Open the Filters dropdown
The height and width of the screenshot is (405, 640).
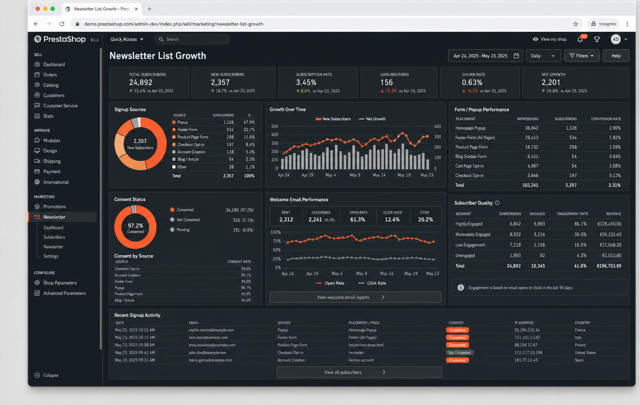[582, 56]
